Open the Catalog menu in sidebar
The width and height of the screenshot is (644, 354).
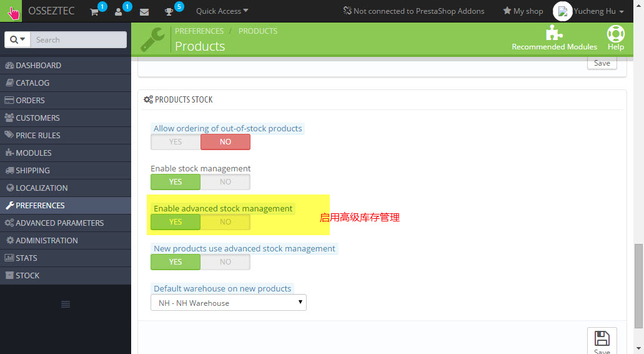[x=32, y=83]
